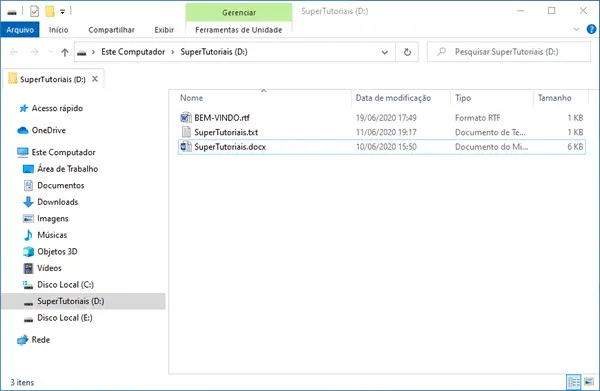This screenshot has height=391, width=600.
Task: Open the Exibir ribbon tab
Action: [x=164, y=30]
